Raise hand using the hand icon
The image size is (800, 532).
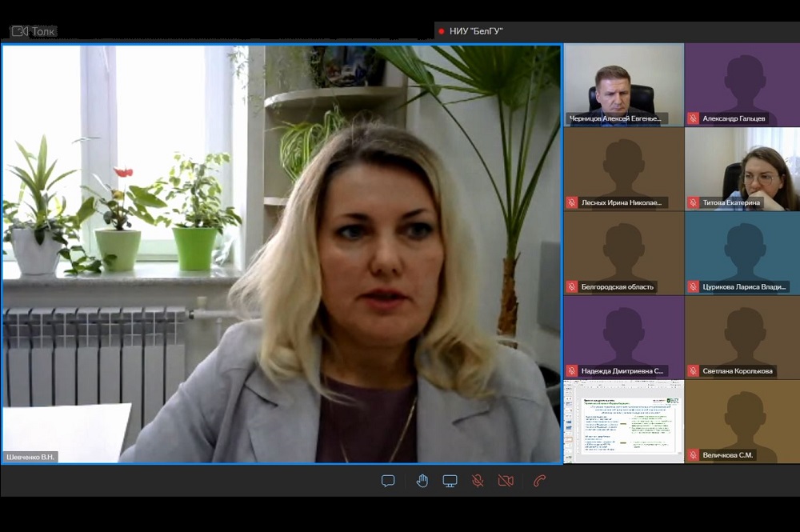tap(422, 481)
